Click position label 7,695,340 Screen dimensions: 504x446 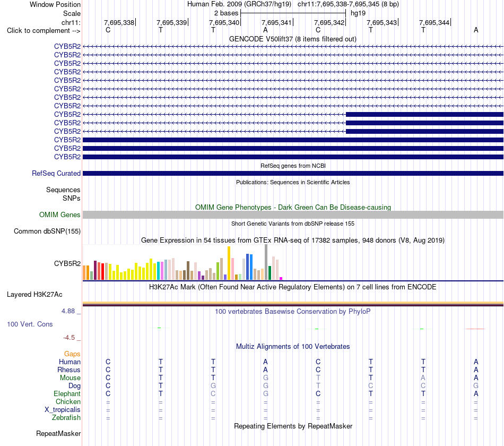tap(224, 22)
